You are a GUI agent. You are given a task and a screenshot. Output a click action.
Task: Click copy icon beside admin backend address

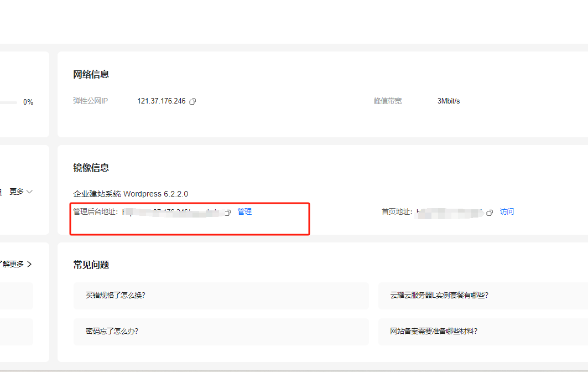(227, 213)
